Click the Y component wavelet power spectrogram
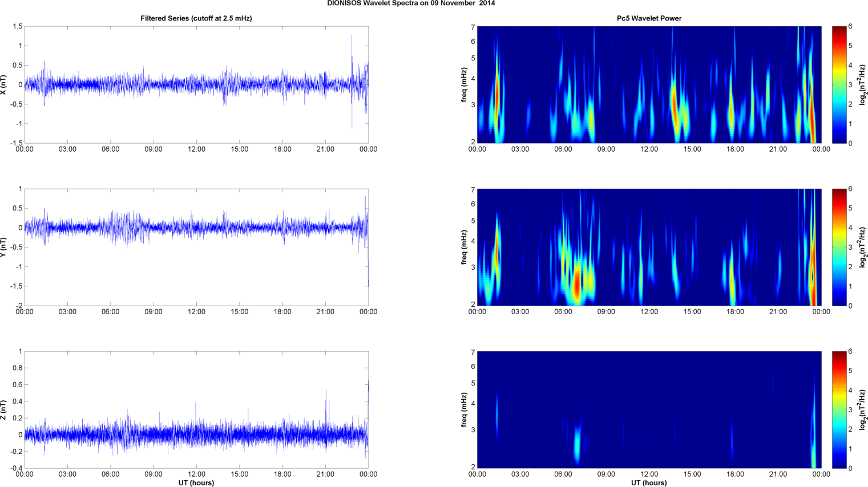The width and height of the screenshot is (868, 487). (x=649, y=247)
